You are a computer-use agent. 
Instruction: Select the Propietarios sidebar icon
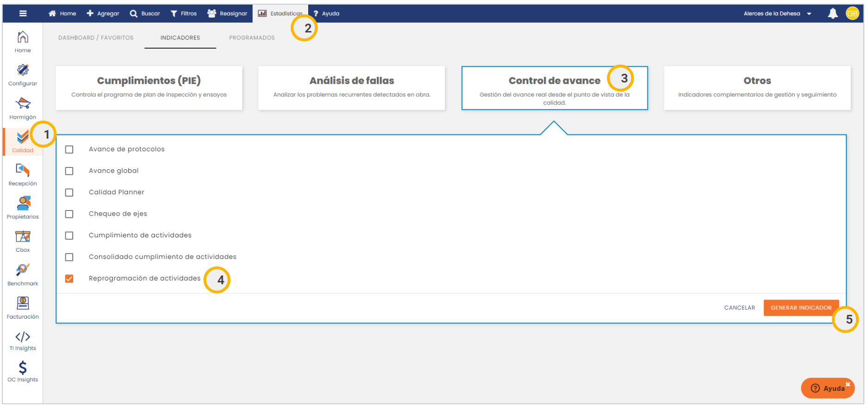[x=23, y=203]
